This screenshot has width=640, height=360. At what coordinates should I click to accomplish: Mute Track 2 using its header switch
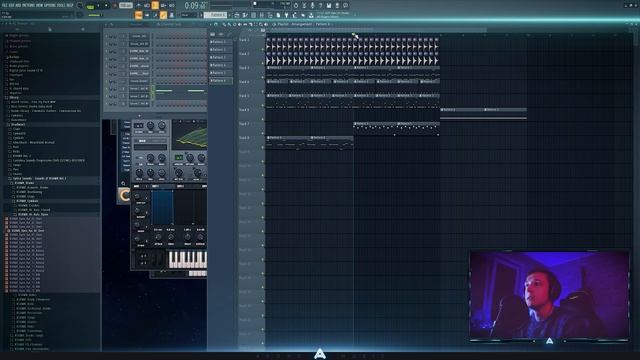pos(263,63)
